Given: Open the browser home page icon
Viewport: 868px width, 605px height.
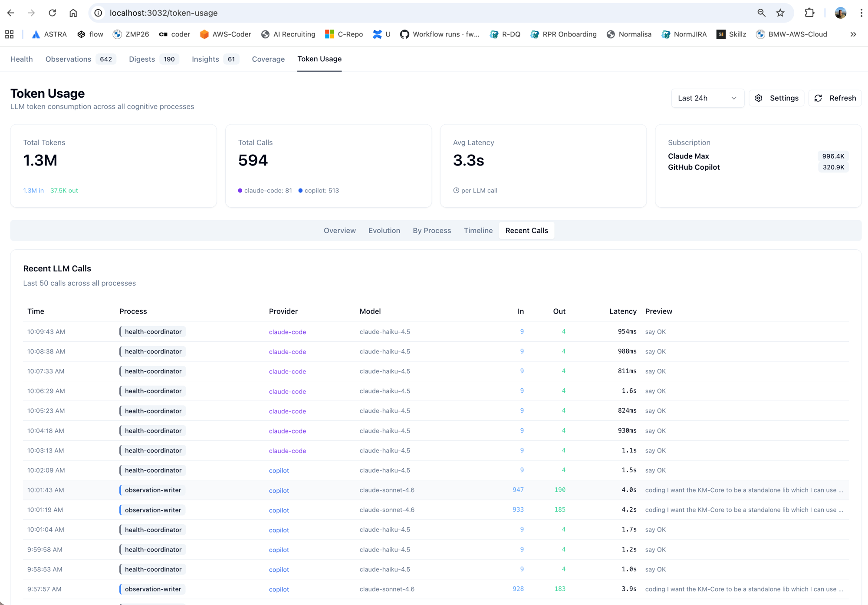Looking at the screenshot, I should 73,13.
